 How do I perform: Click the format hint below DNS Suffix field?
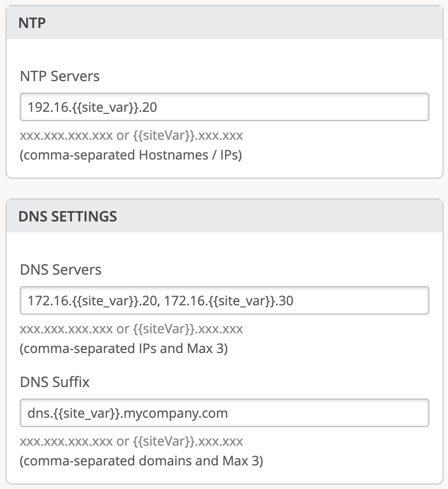pos(131,441)
